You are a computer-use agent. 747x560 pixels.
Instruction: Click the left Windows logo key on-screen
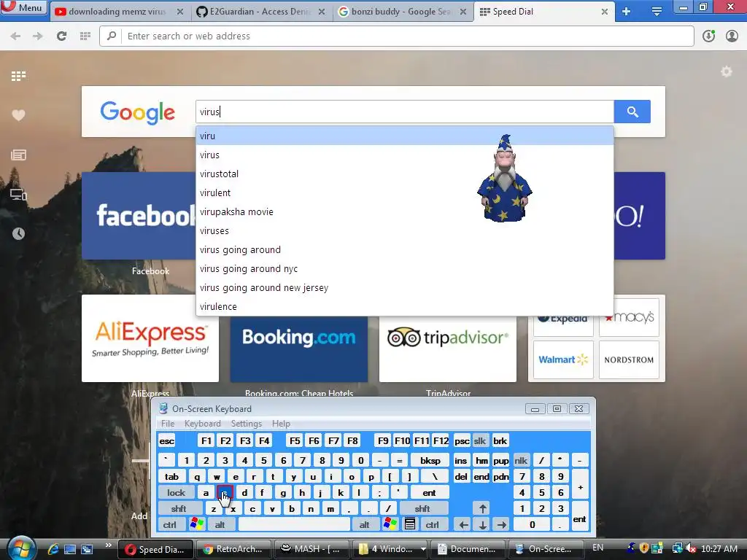[x=196, y=525]
